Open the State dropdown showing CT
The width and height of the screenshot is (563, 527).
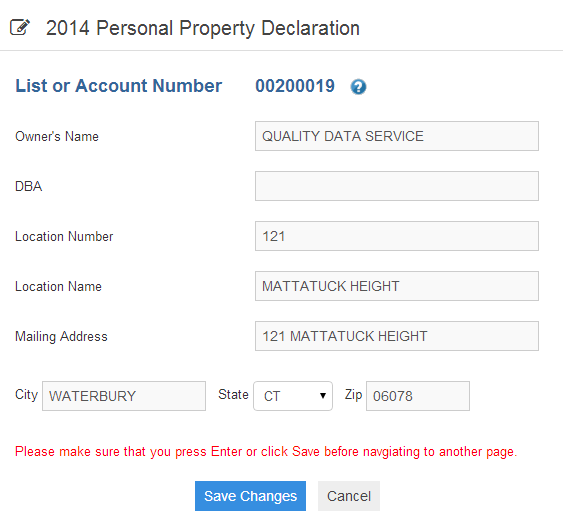click(x=293, y=396)
